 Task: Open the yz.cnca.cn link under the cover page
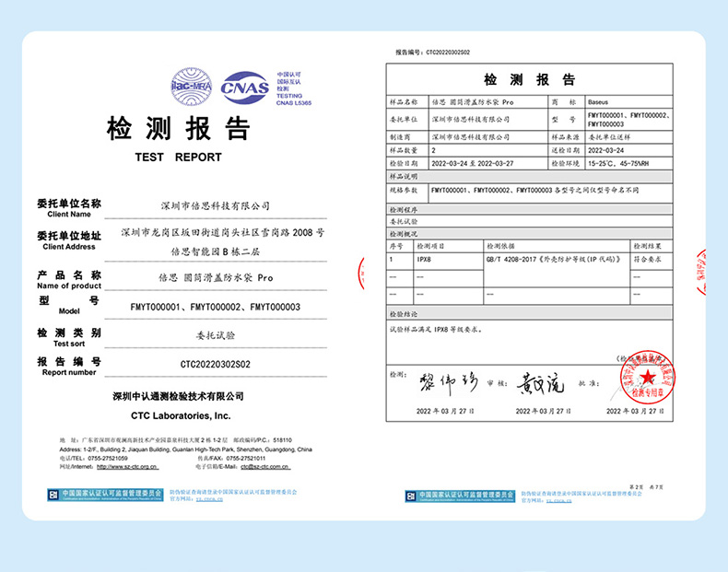[209, 499]
